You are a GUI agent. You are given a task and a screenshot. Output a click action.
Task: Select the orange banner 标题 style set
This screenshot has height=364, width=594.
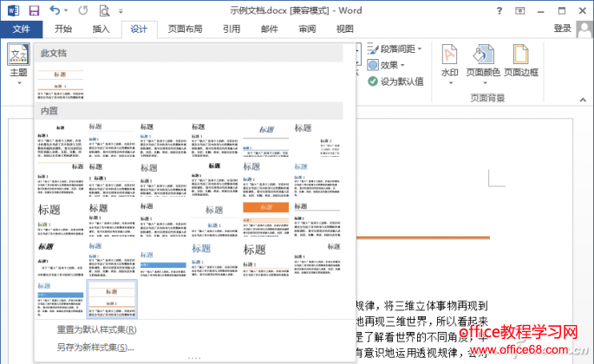(x=265, y=219)
